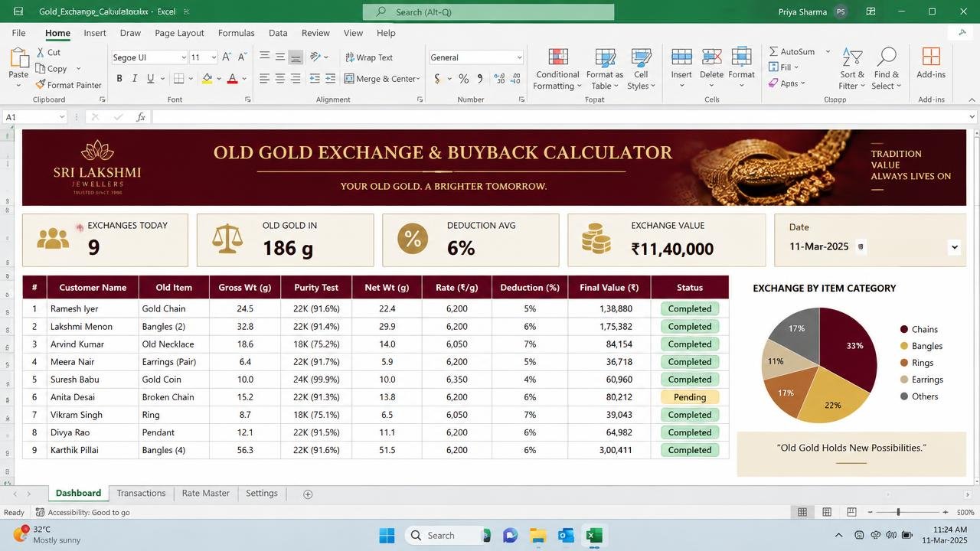Screen dimensions: 980x551
Task: Click the Copy button
Action: tap(52, 68)
